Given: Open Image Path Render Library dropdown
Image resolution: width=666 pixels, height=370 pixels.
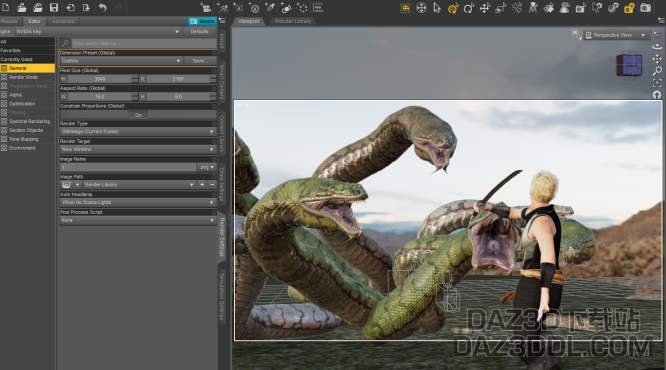Looking at the screenshot, I should pos(139,185).
